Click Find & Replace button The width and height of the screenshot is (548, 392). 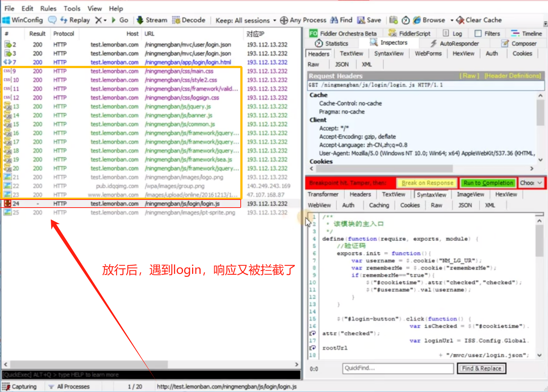point(481,368)
